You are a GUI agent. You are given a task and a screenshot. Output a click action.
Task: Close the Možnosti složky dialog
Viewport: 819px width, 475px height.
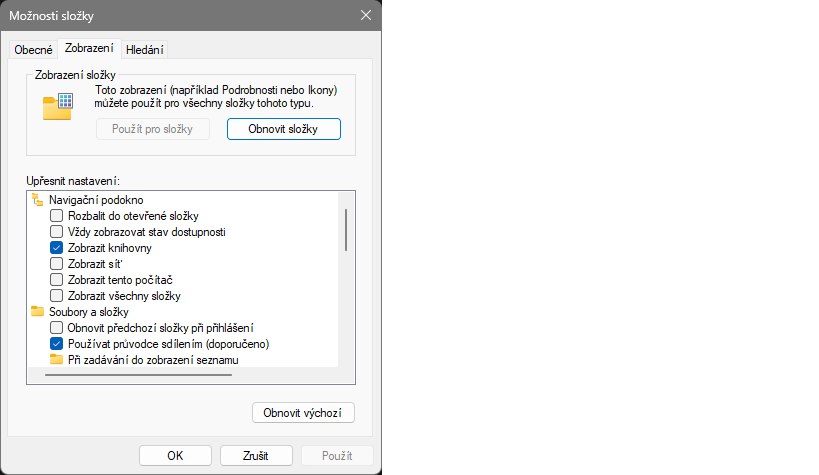tap(366, 15)
